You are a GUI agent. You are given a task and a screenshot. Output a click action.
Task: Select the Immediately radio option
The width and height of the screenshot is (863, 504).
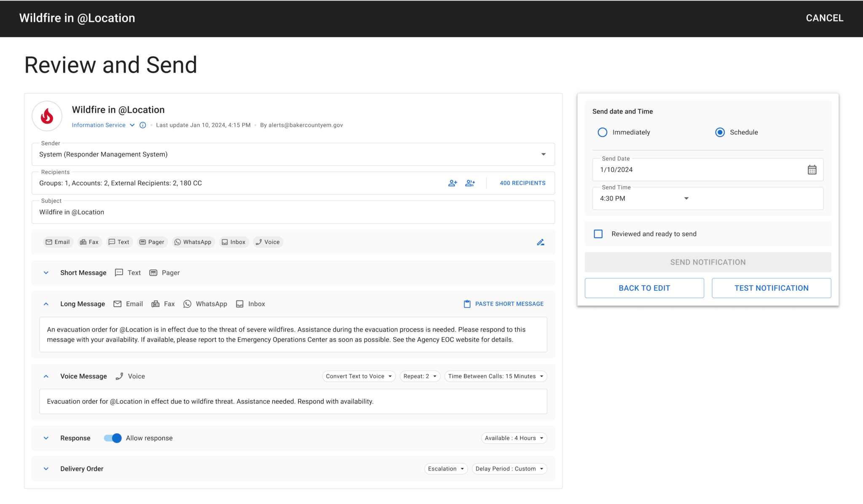pos(603,132)
